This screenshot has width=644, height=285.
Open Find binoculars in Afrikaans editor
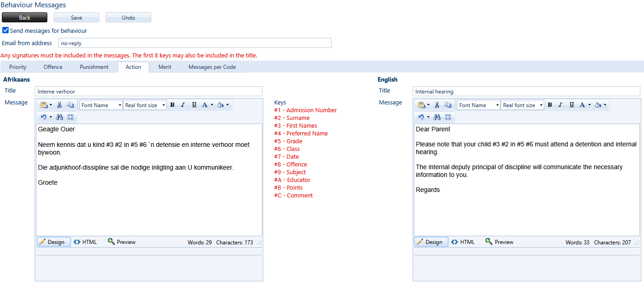59,117
